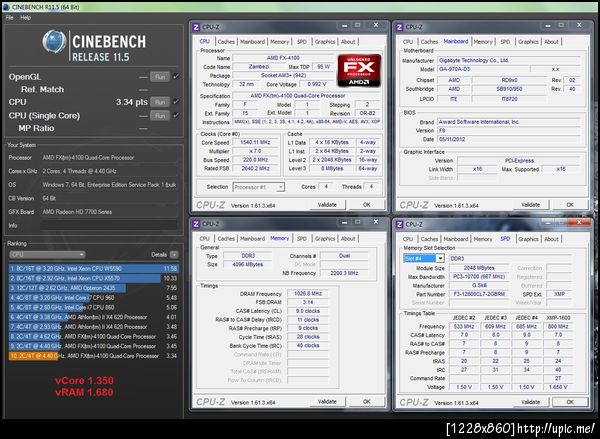Click OK in the SPD-tab CPU-Z window

point(570,402)
